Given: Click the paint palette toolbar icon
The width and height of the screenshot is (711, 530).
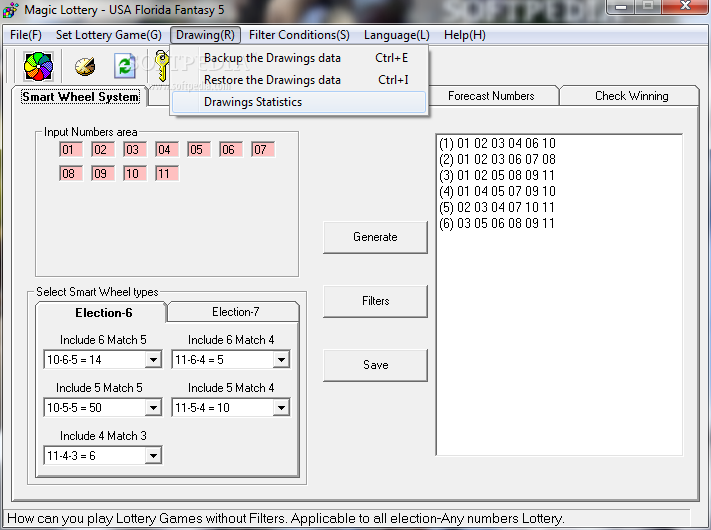Looking at the screenshot, I should [x=85, y=67].
